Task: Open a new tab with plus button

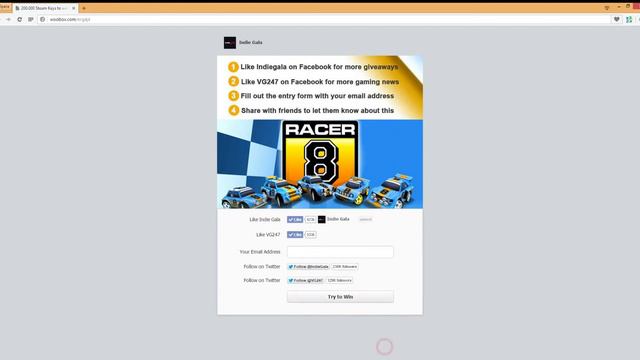Action: pos(84,8)
